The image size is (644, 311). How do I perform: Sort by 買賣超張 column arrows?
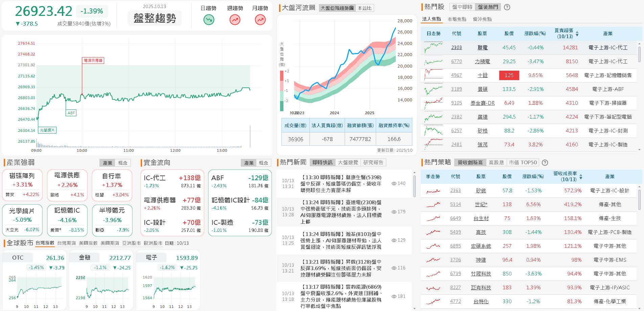click(577, 34)
